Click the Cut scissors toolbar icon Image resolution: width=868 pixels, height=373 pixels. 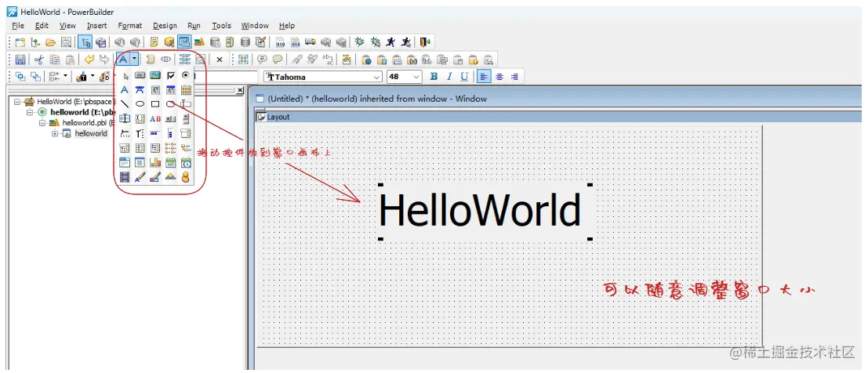[38, 60]
